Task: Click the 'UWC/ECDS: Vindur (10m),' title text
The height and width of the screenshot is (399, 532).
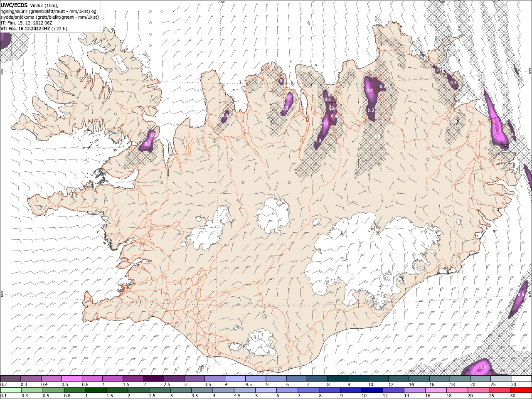Action: tap(30, 5)
